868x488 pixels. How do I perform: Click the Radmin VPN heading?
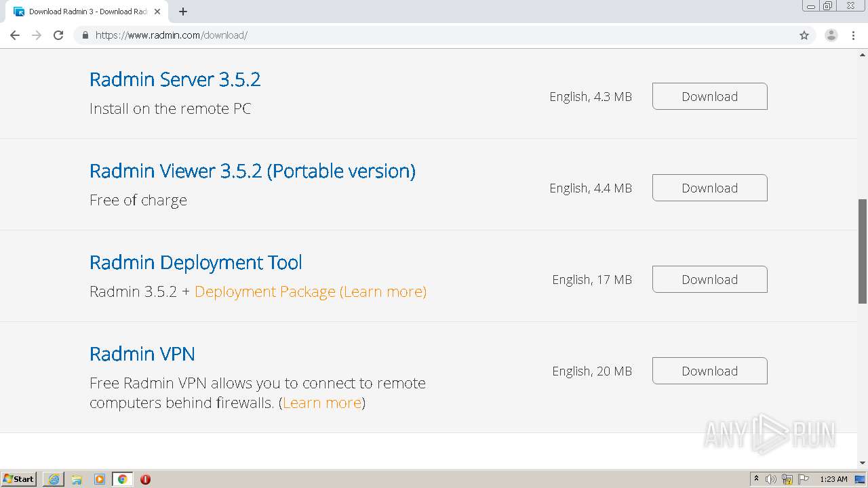pos(142,354)
